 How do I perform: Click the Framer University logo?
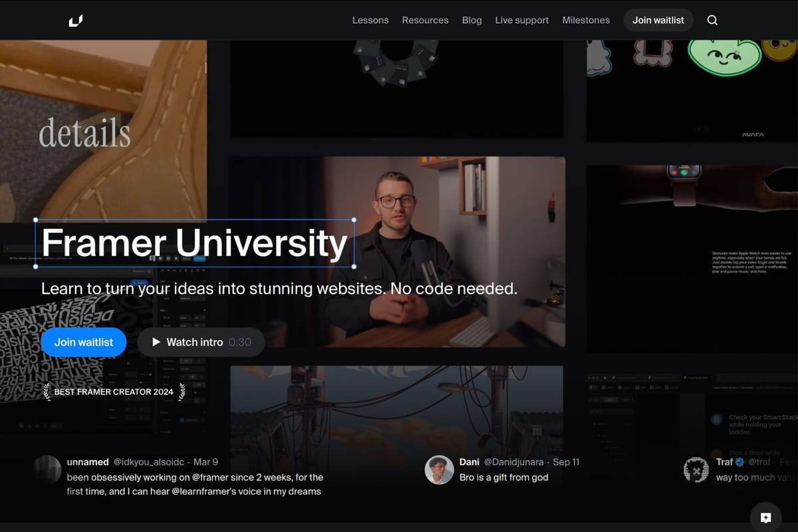(x=76, y=20)
